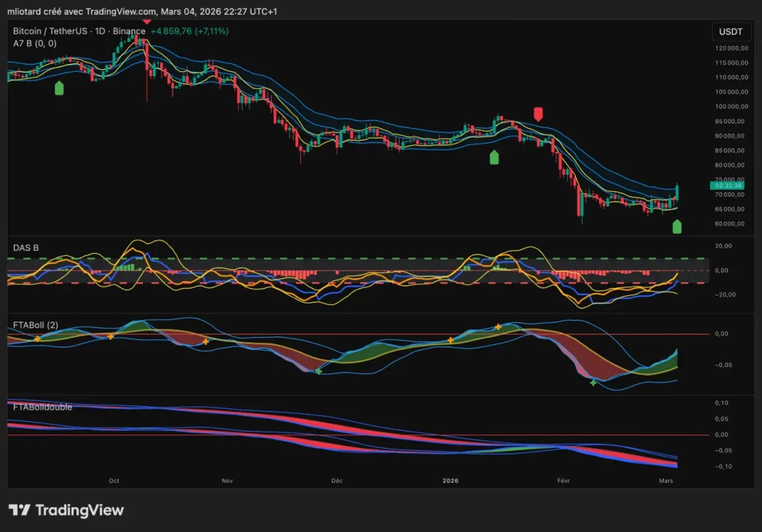This screenshot has width=762, height=532.
Task: Click the leftmost orange cross in the FTABoll pane
Action: tap(36, 339)
